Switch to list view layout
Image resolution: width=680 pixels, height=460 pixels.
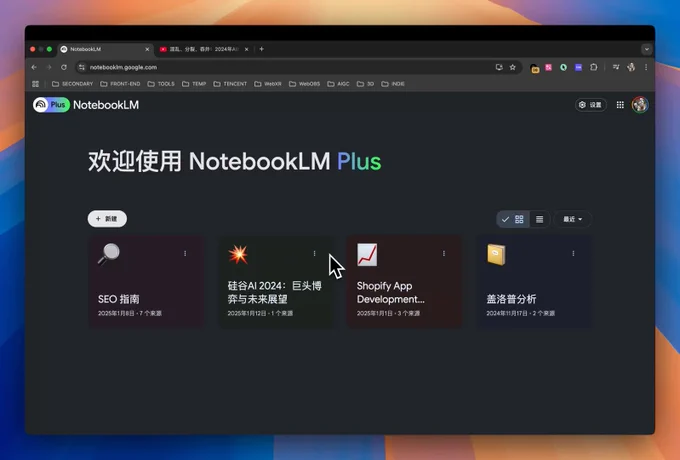(x=539, y=219)
